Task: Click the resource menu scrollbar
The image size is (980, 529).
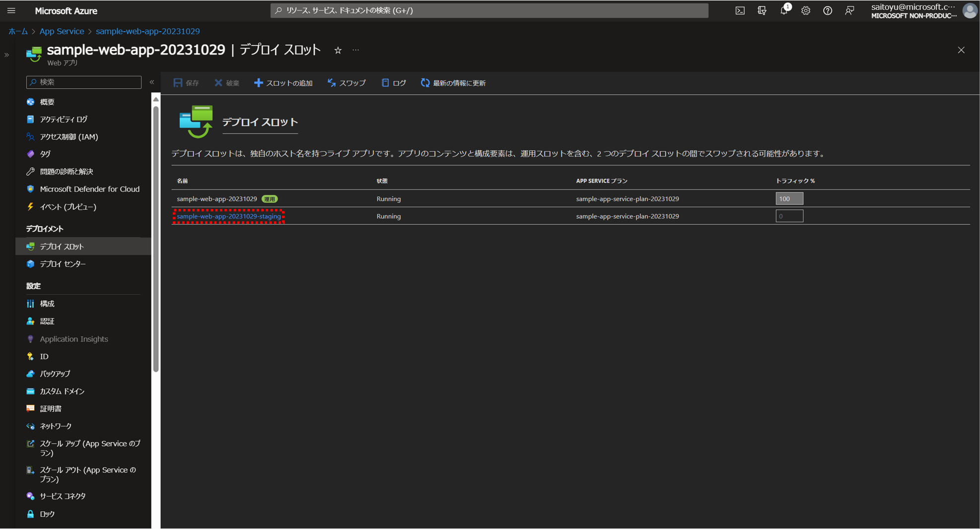Action: coord(156,238)
